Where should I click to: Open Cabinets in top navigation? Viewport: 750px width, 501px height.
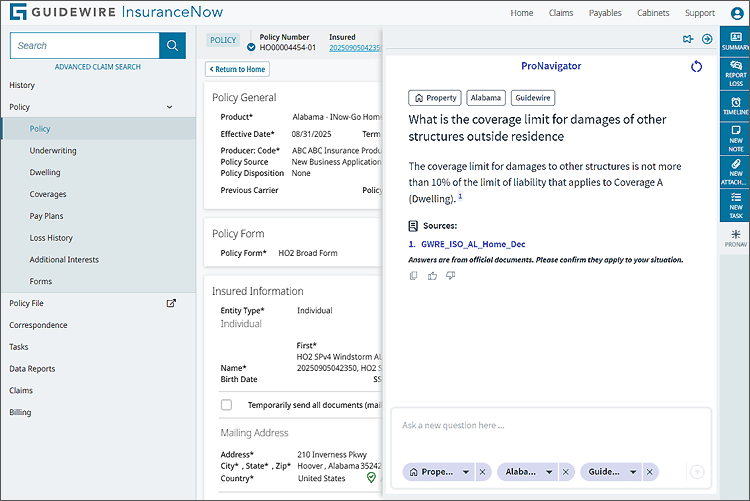coord(653,13)
